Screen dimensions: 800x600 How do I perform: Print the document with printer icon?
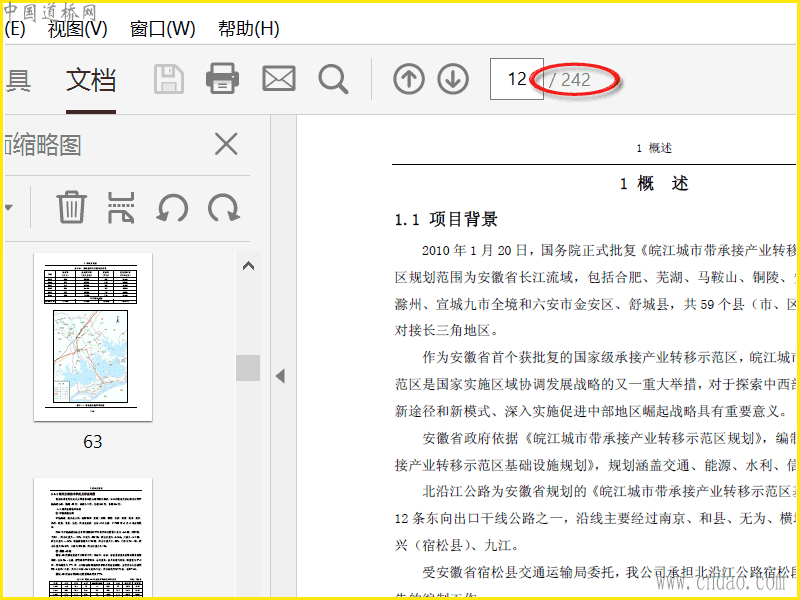click(222, 79)
